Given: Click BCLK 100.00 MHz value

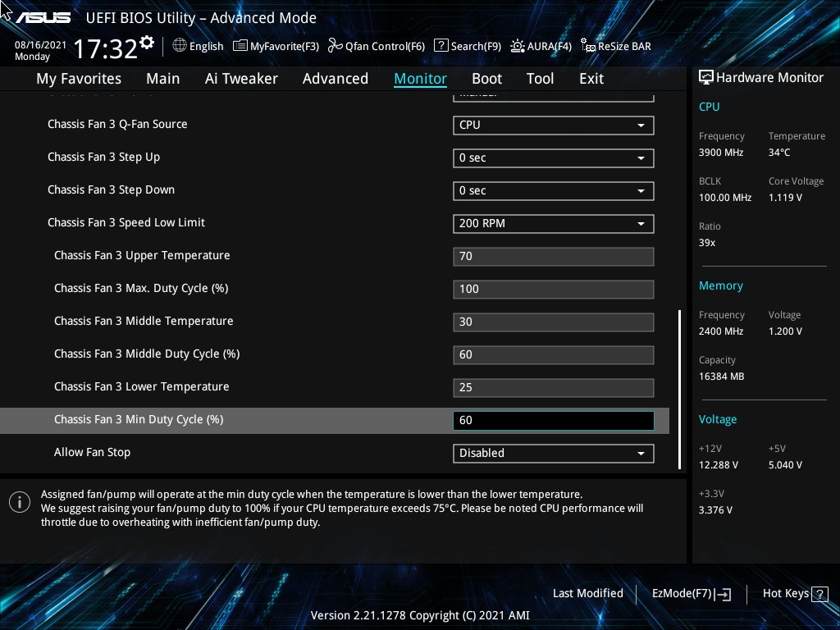Looking at the screenshot, I should [725, 198].
